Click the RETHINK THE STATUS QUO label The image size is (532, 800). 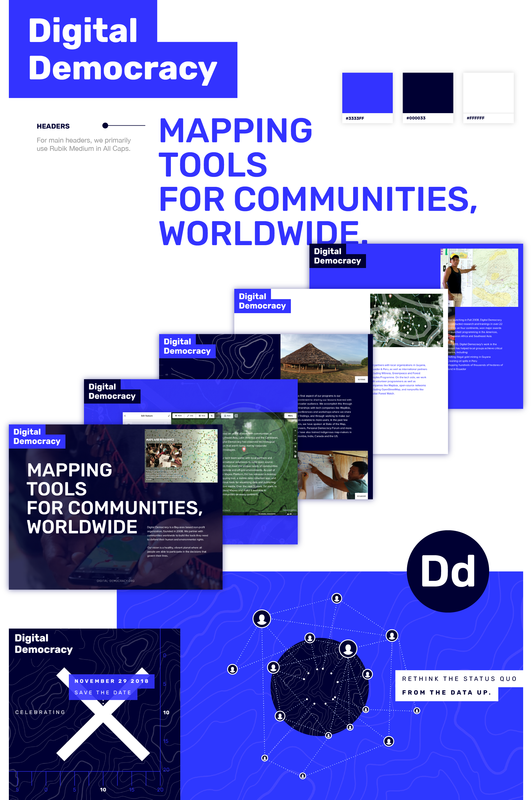(x=459, y=679)
